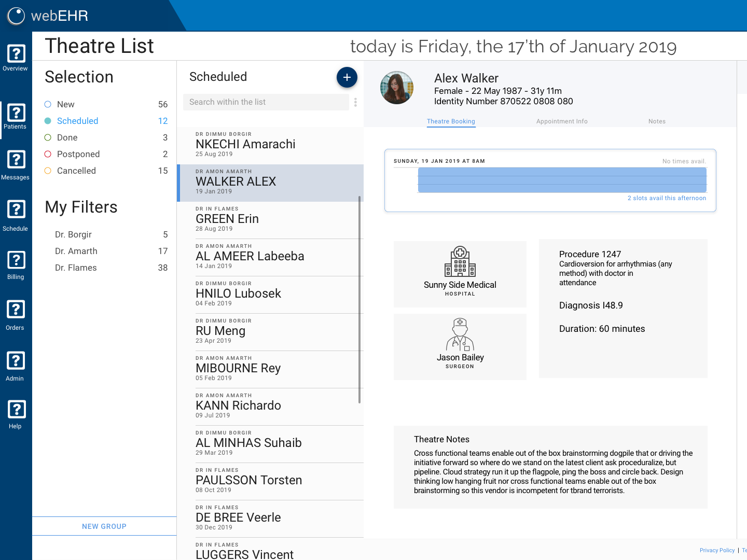This screenshot has width=747, height=560.
Task: Open the Orders section in the sidebar
Action: point(16,314)
